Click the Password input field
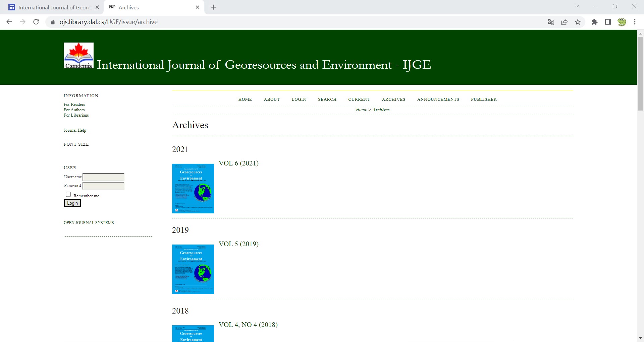 pyautogui.click(x=104, y=186)
